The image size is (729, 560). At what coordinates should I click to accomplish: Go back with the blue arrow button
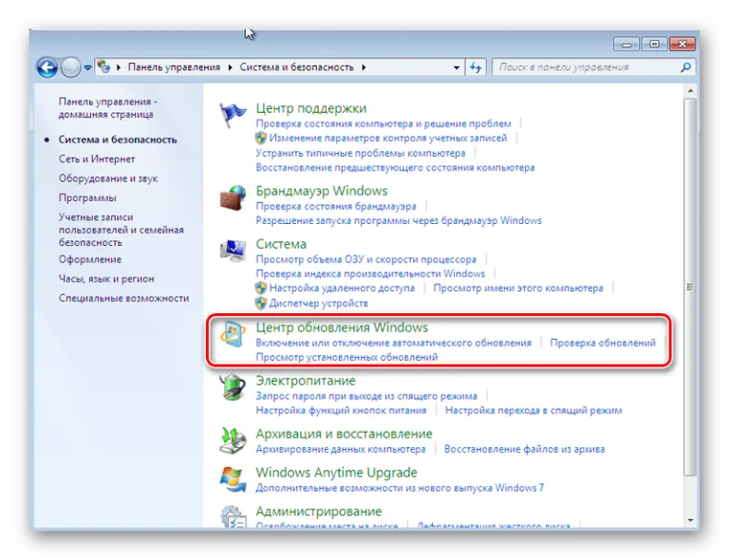point(47,67)
